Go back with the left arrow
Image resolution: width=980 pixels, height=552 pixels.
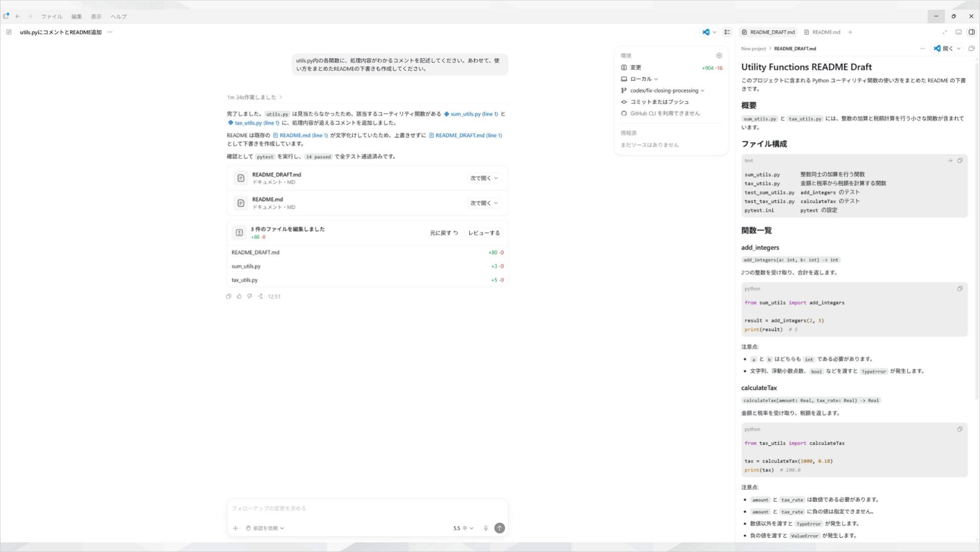point(18,16)
